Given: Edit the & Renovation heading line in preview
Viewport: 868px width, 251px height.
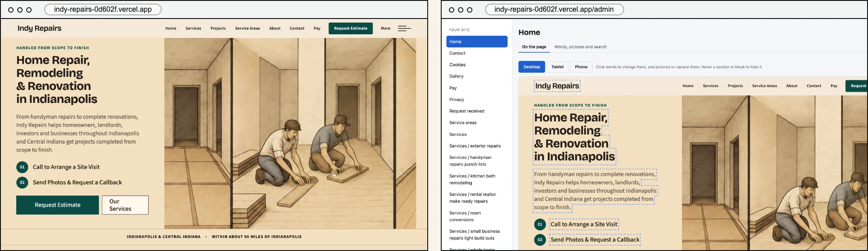Looking at the screenshot, I should tap(571, 144).
